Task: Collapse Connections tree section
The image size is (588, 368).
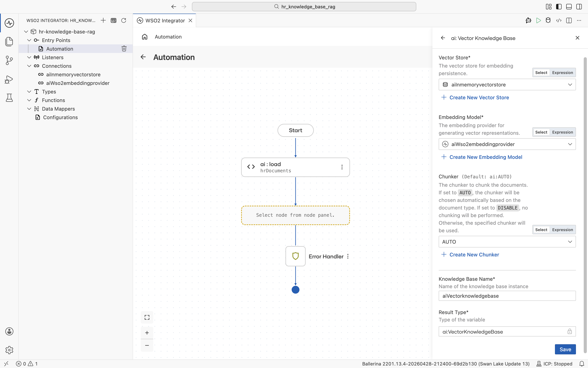Action: [x=29, y=66]
